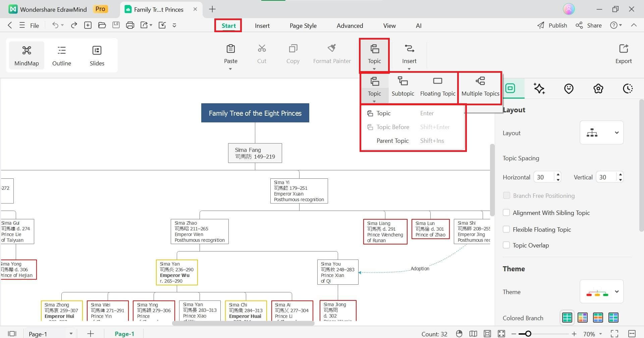
Task: Select Parent Topic menu entry
Action: tap(413, 141)
